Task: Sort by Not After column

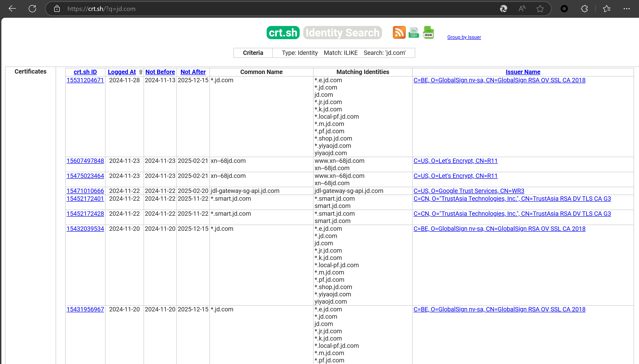Action: pos(193,72)
